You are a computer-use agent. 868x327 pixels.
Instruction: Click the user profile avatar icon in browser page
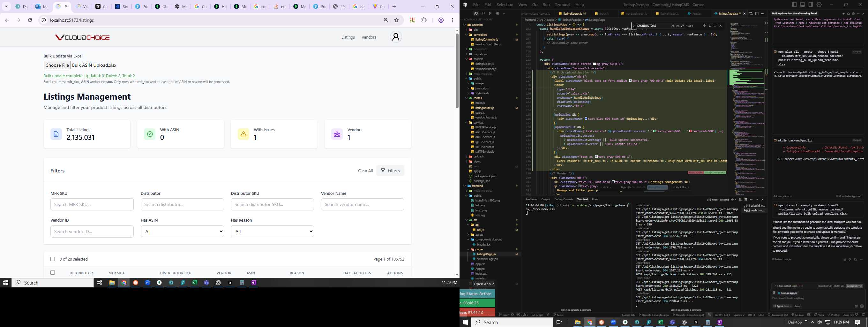tap(396, 37)
